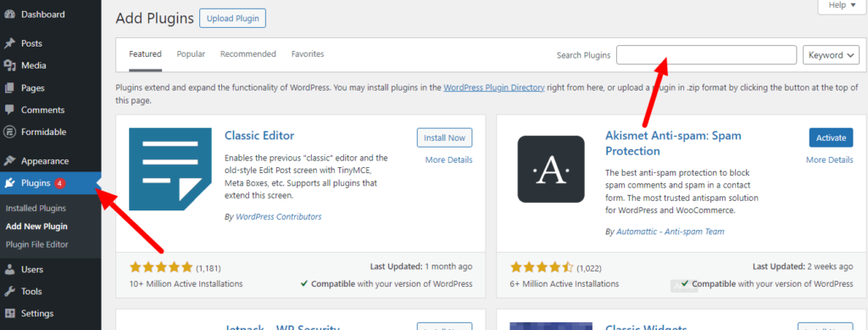
Task: Click the Posts pushpin icon
Action: [x=9, y=43]
